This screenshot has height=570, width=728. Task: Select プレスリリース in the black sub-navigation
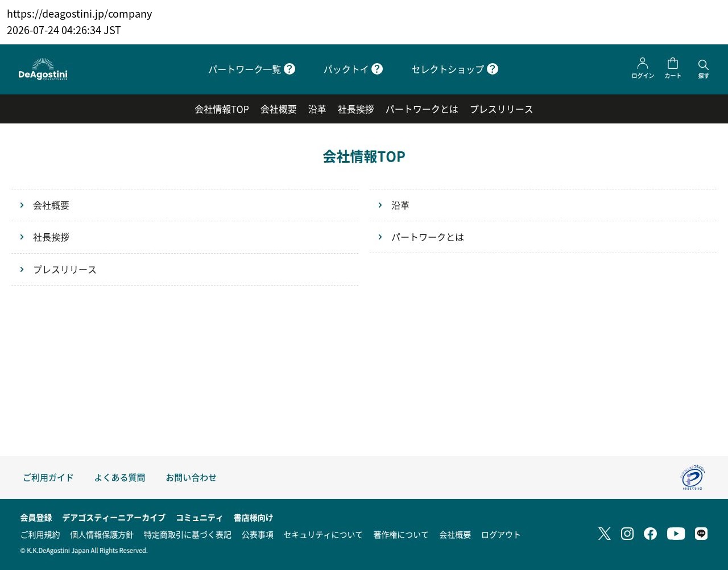click(x=502, y=109)
